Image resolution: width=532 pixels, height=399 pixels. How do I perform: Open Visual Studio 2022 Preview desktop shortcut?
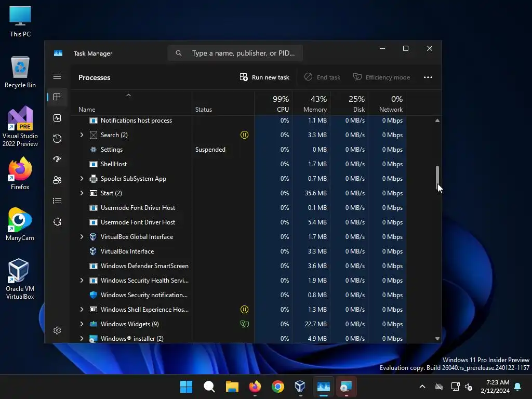(20, 126)
